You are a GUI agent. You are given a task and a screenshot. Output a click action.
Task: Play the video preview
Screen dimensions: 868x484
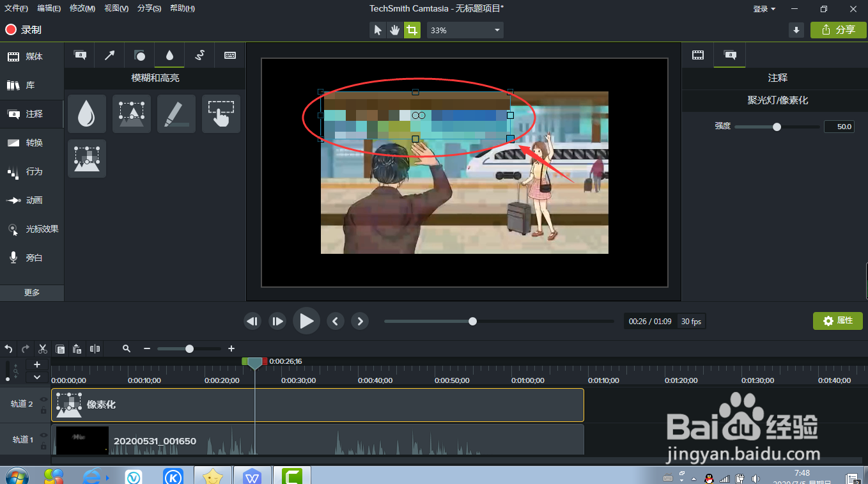pyautogui.click(x=306, y=321)
